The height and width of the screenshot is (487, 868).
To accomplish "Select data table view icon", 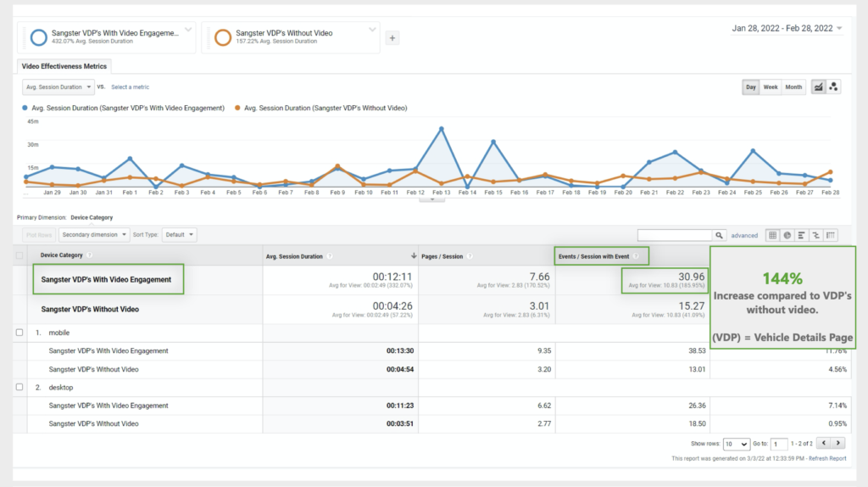I will (772, 236).
